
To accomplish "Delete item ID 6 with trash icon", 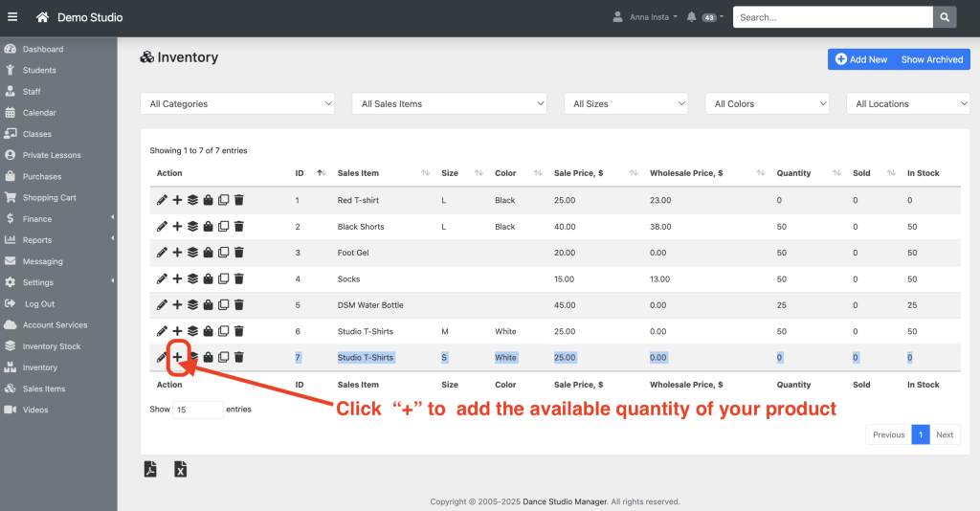I will 238,331.
